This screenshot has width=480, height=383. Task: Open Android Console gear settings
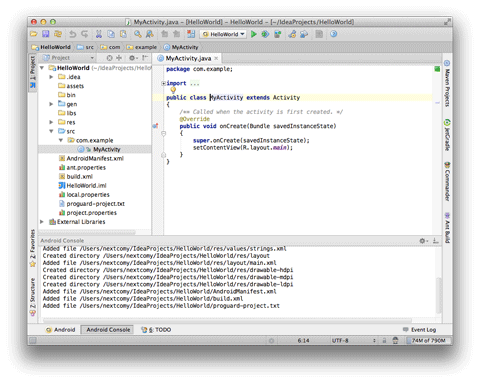point(424,241)
